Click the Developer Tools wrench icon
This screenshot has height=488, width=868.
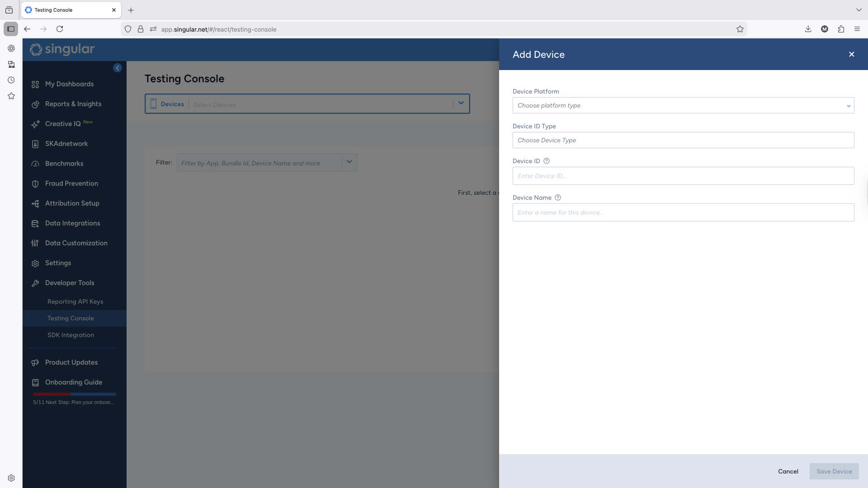[35, 283]
